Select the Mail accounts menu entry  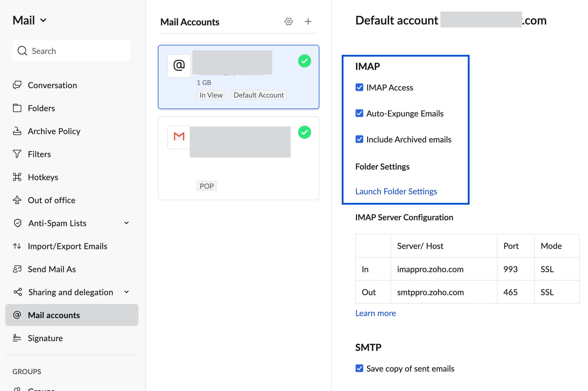pos(54,315)
